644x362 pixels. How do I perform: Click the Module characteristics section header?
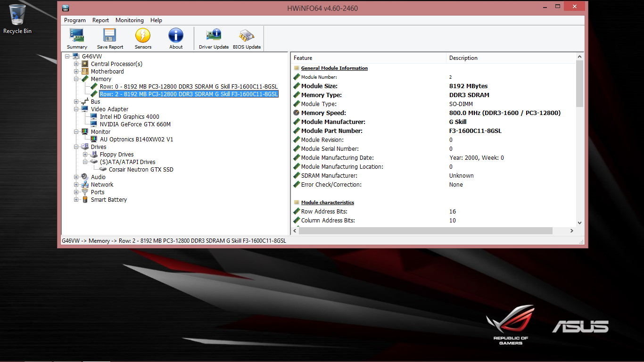327,202
